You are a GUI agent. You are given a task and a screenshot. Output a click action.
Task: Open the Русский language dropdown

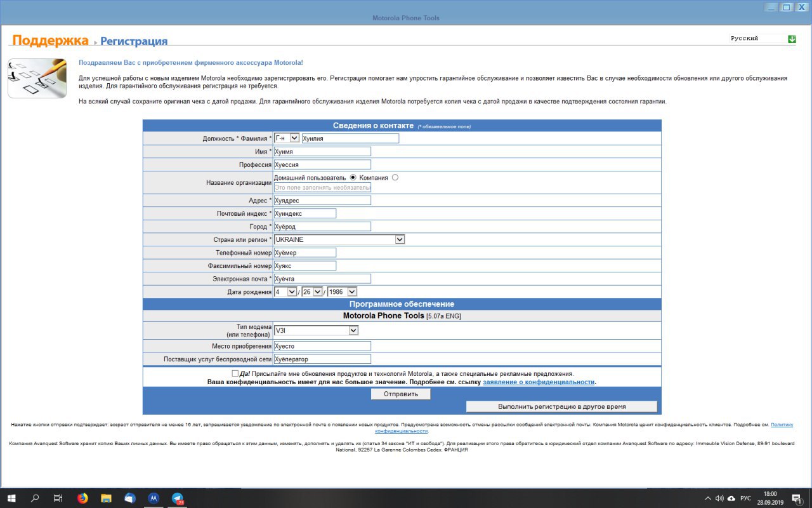pos(763,39)
